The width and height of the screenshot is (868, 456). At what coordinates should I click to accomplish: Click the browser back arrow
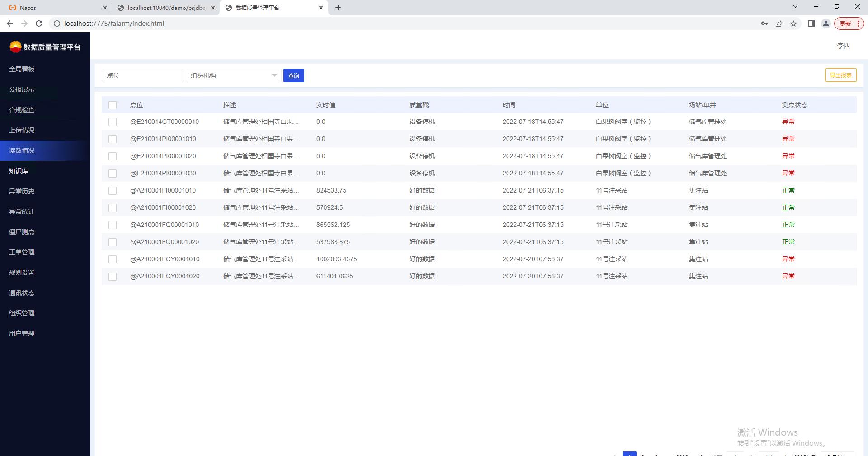10,24
